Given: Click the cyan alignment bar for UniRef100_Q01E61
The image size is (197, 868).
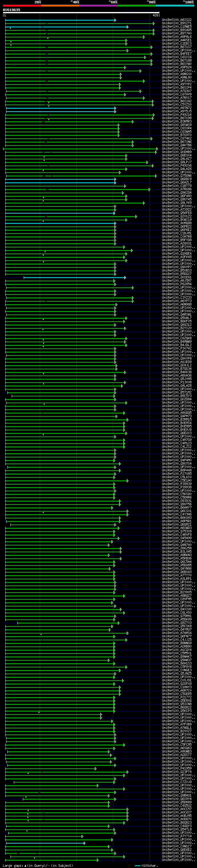Looking at the screenshot, I should pyautogui.click(x=74, y=278).
